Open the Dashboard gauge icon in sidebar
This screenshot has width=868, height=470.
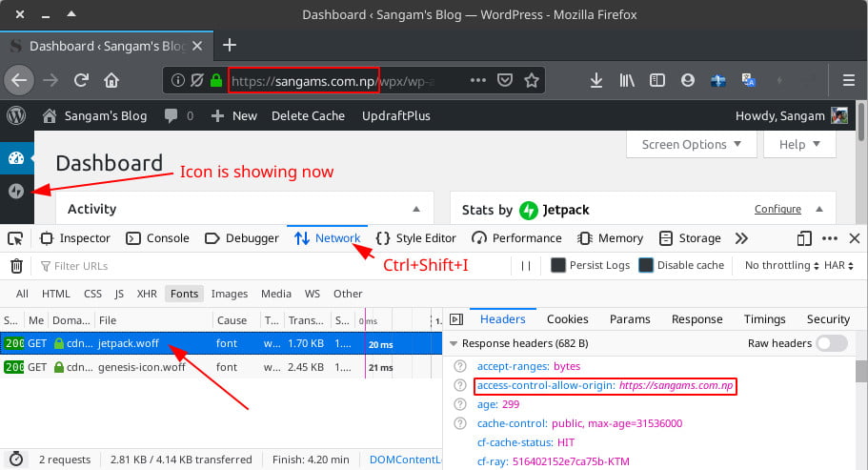coord(16,158)
